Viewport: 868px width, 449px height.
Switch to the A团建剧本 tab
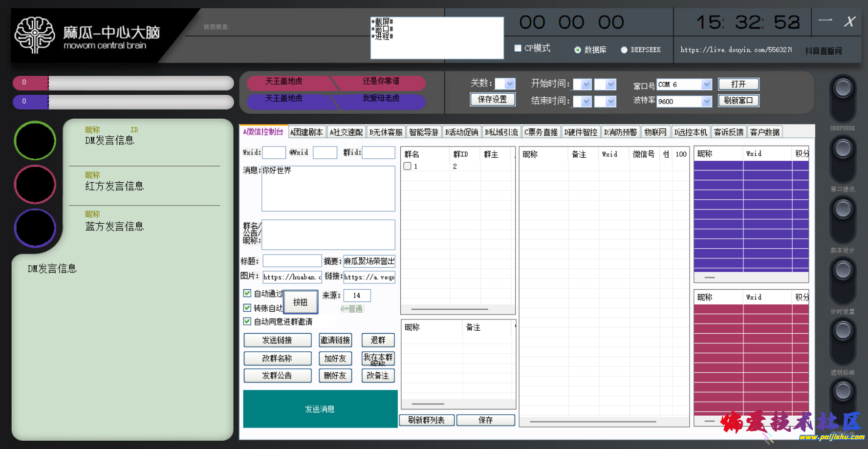(306, 132)
